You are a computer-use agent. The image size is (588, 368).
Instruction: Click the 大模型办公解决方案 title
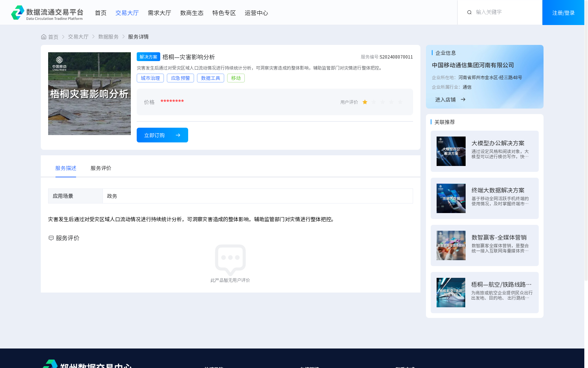coord(498,143)
